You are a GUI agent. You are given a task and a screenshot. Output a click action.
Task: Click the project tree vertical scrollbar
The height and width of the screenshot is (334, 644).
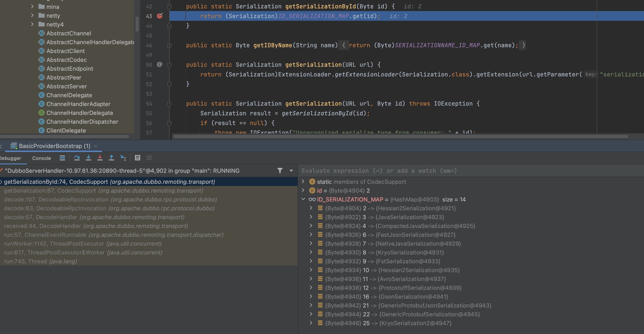(137, 24)
